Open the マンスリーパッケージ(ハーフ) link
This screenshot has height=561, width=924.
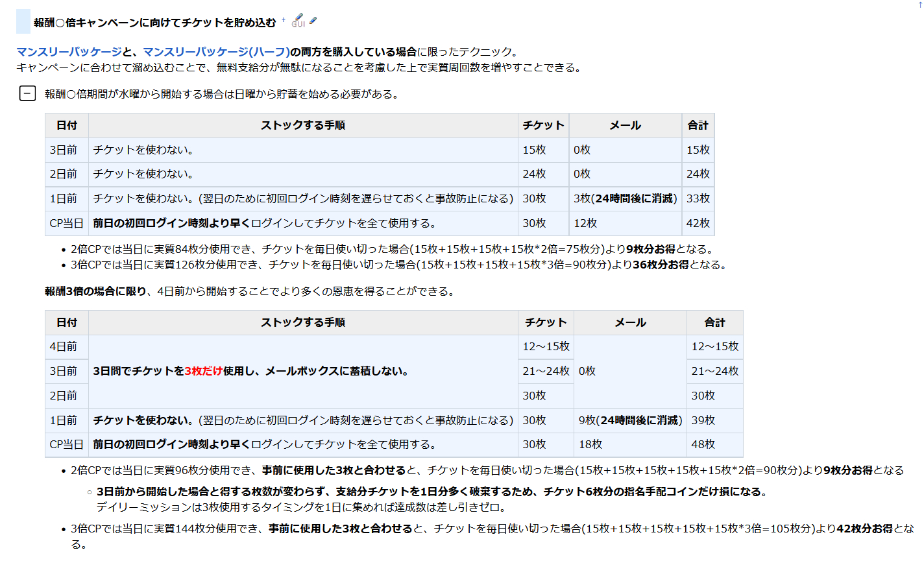point(216,52)
